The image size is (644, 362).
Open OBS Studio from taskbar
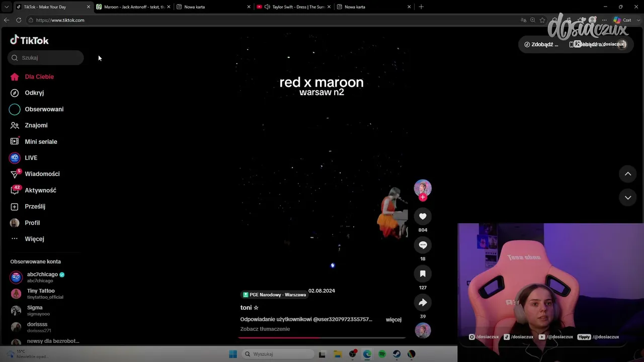tap(353, 354)
